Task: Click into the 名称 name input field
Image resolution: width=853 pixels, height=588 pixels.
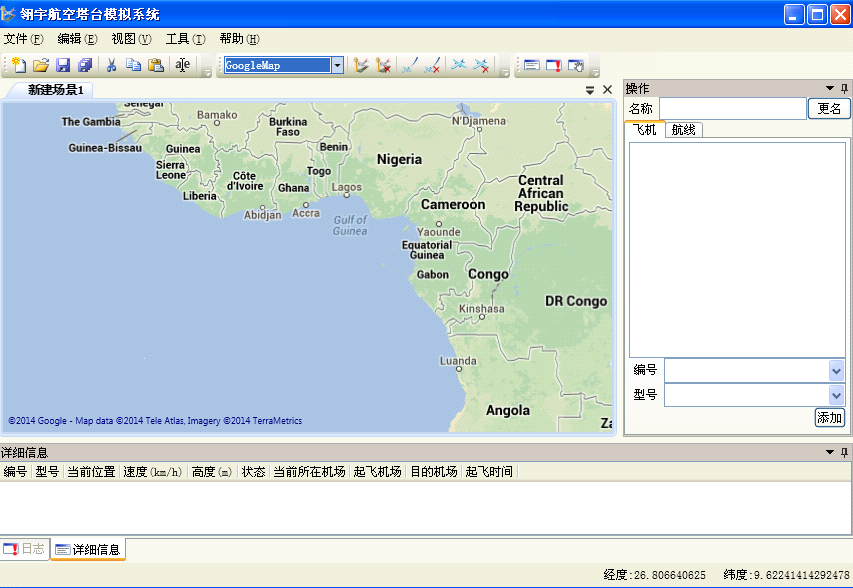Action: pyautogui.click(x=732, y=108)
